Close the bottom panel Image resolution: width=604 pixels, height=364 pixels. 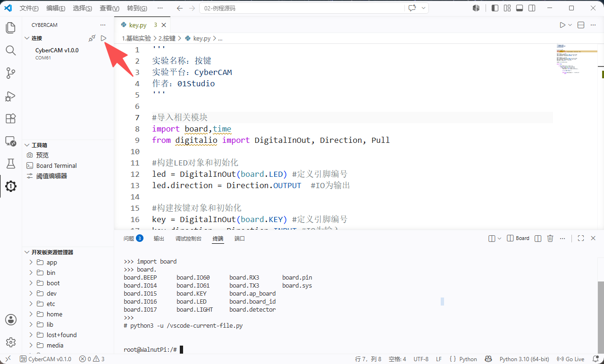tap(594, 239)
